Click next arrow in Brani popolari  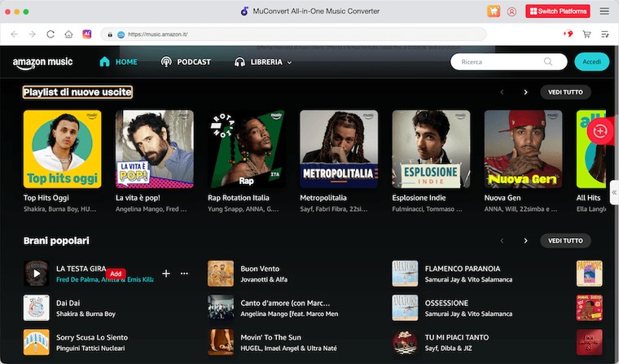coord(525,240)
